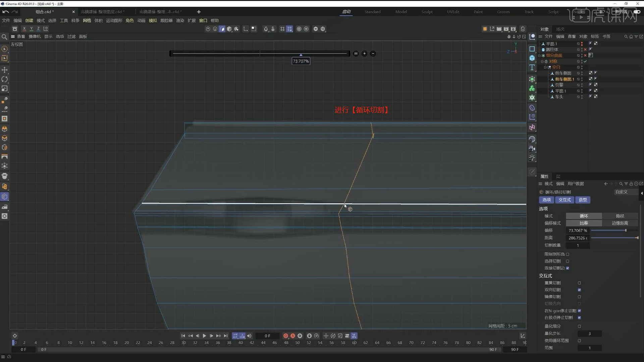The width and height of the screenshot is (644, 362).
Task: Toggle 在N-gon停止切割 checkbox
Action: point(579,311)
